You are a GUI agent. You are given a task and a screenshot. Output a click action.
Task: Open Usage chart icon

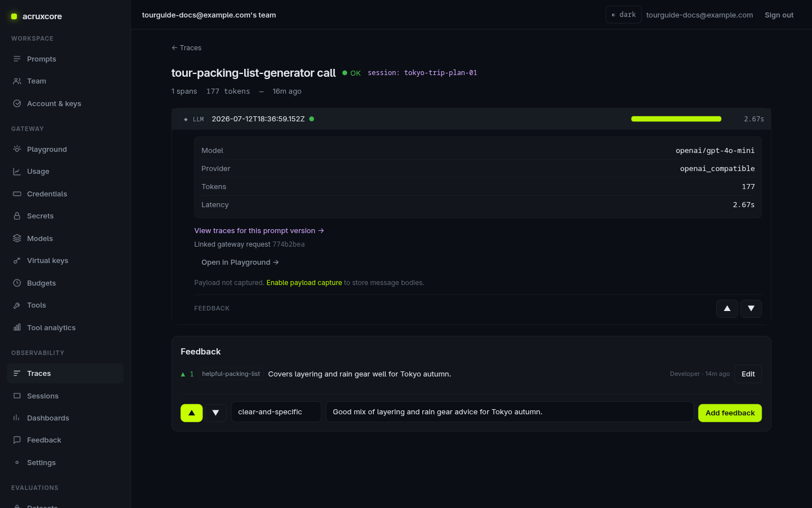17,172
